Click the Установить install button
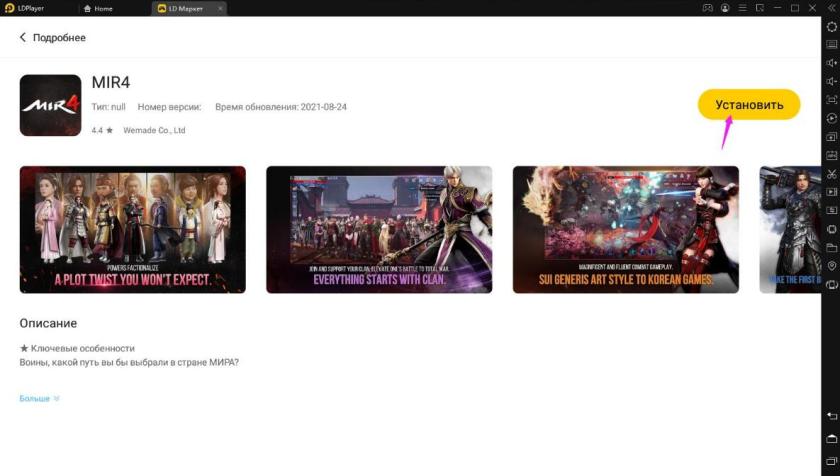The width and height of the screenshot is (840, 476). click(x=749, y=104)
